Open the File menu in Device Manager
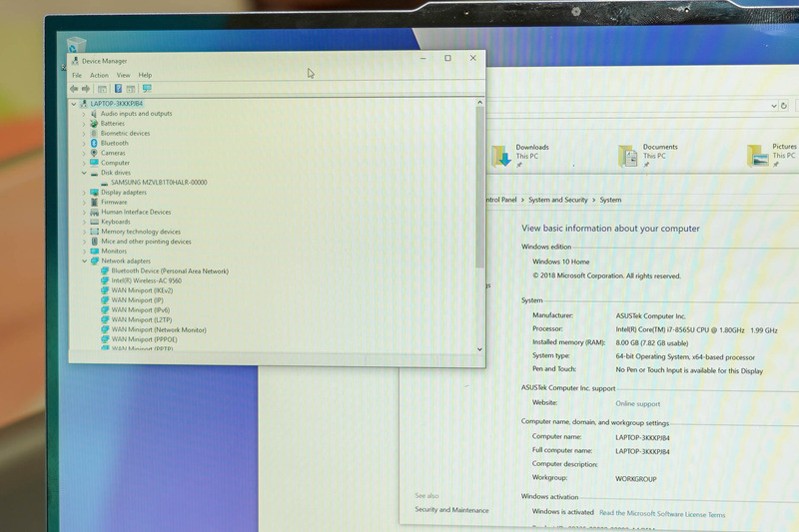Viewport: 799px width, 532px height. pos(77,75)
